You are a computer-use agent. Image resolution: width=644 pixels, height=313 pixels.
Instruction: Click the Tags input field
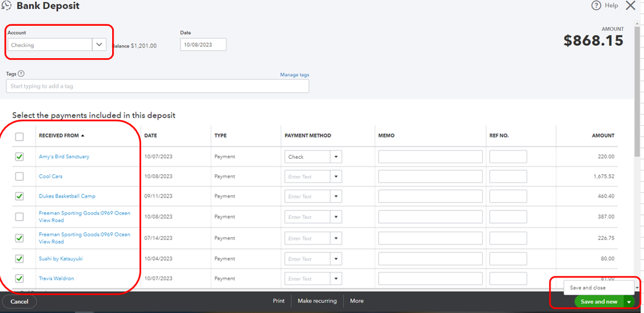tap(157, 86)
